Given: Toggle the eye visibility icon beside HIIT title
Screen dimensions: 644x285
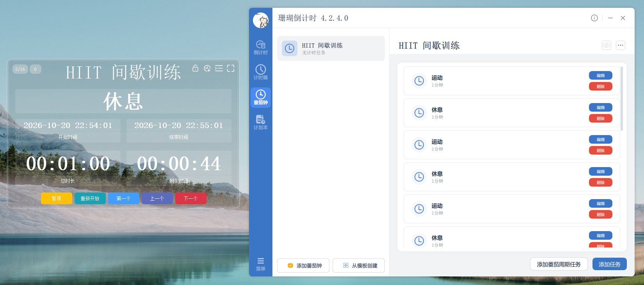Looking at the screenshot, I should pos(607,45).
